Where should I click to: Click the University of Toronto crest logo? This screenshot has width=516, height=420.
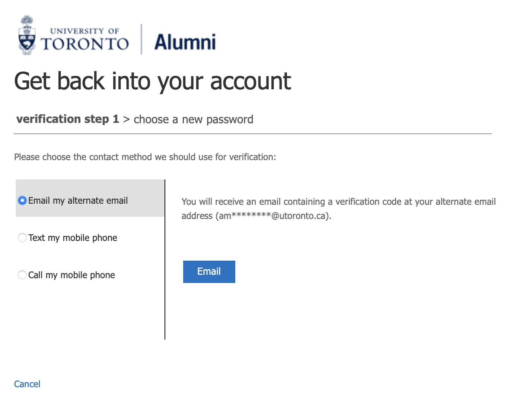[x=27, y=36]
